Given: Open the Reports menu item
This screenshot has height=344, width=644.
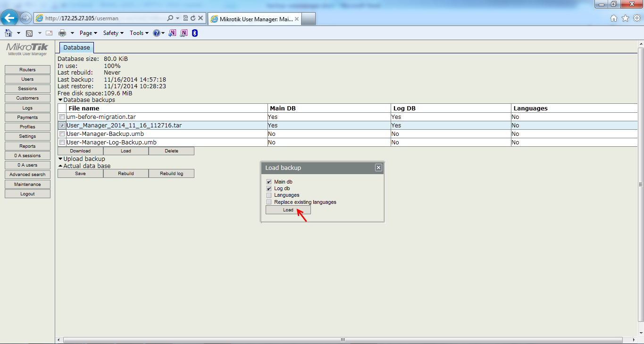Looking at the screenshot, I should coord(27,146).
